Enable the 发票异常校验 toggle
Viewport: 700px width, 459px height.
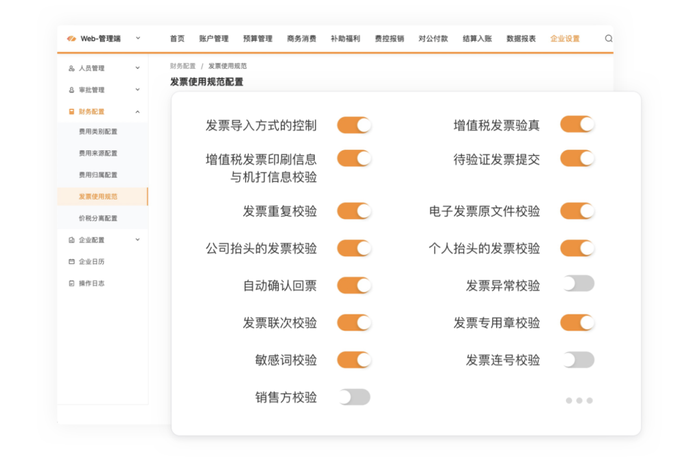tap(578, 284)
